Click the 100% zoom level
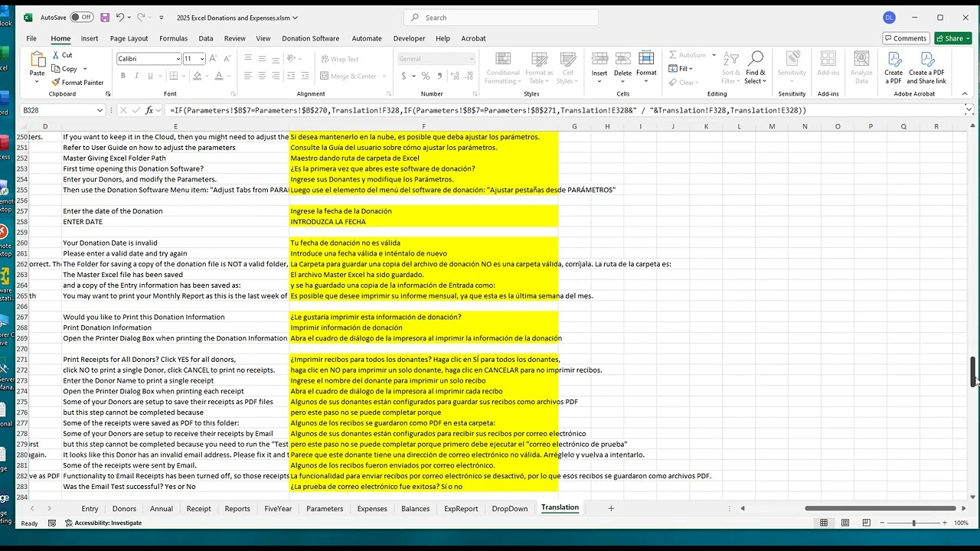The height and width of the screenshot is (551, 980). tap(961, 523)
